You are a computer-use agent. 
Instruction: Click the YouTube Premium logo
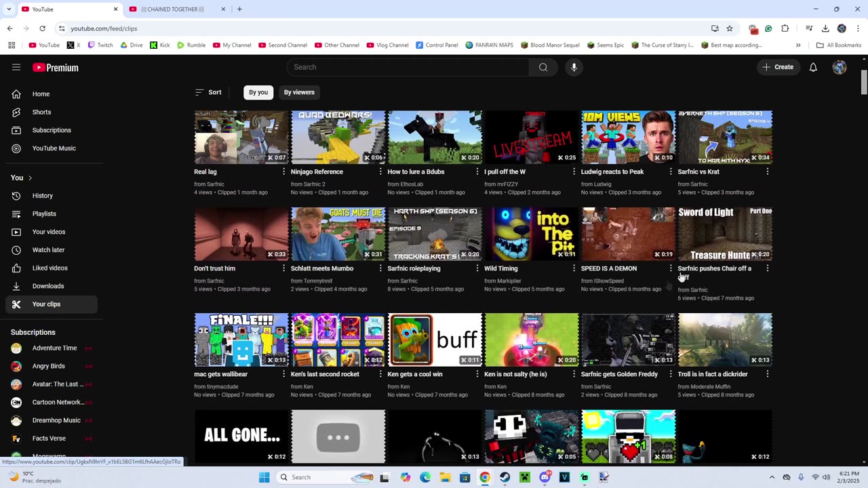point(56,67)
